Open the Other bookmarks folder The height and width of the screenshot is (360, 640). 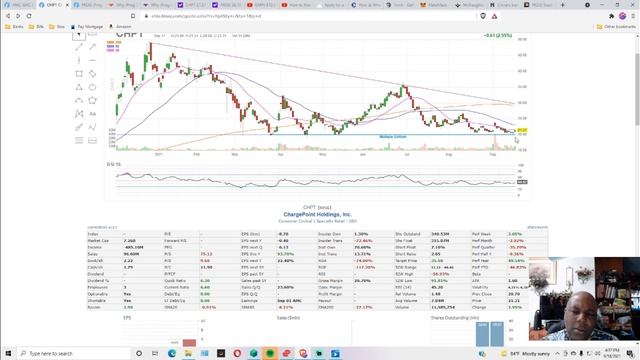point(616,27)
